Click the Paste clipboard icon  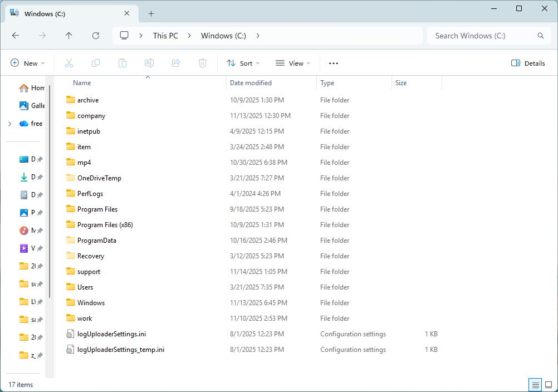(123, 63)
